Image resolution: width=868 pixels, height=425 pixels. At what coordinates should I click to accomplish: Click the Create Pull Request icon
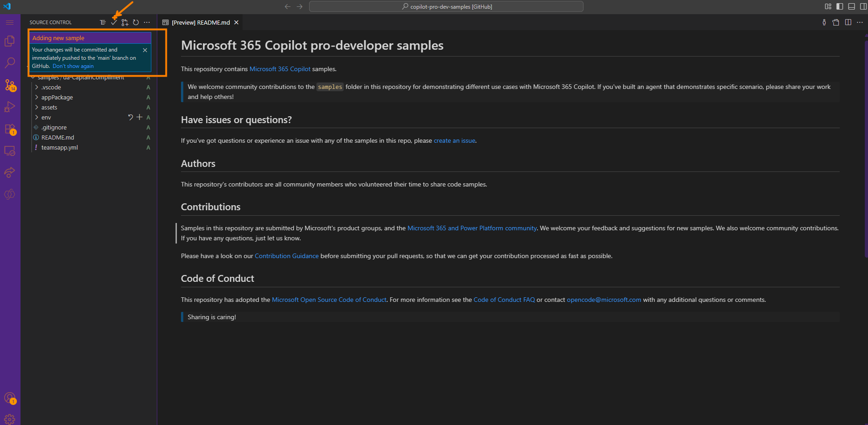tap(125, 22)
